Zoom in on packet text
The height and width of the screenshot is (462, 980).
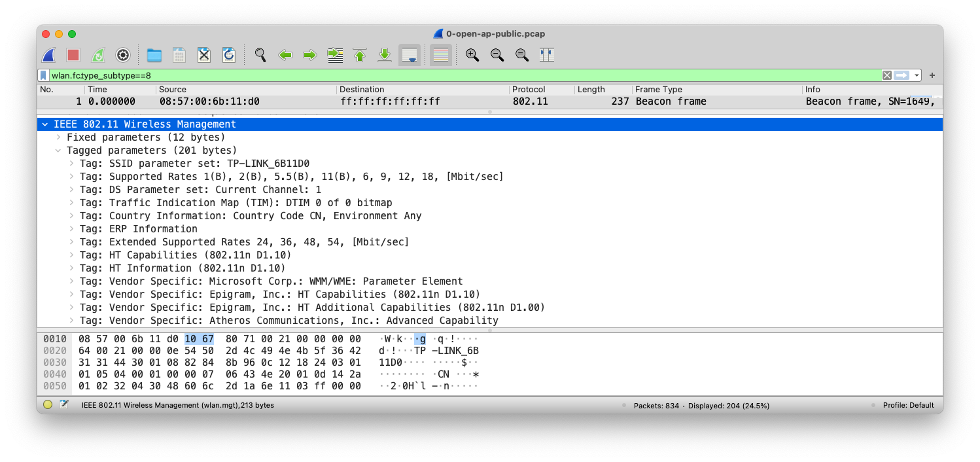[x=472, y=55]
